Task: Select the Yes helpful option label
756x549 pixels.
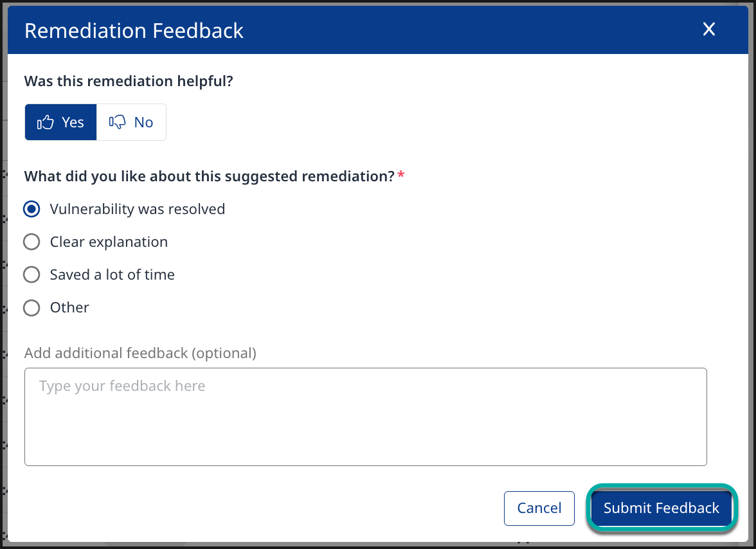Action: pyautogui.click(x=73, y=122)
